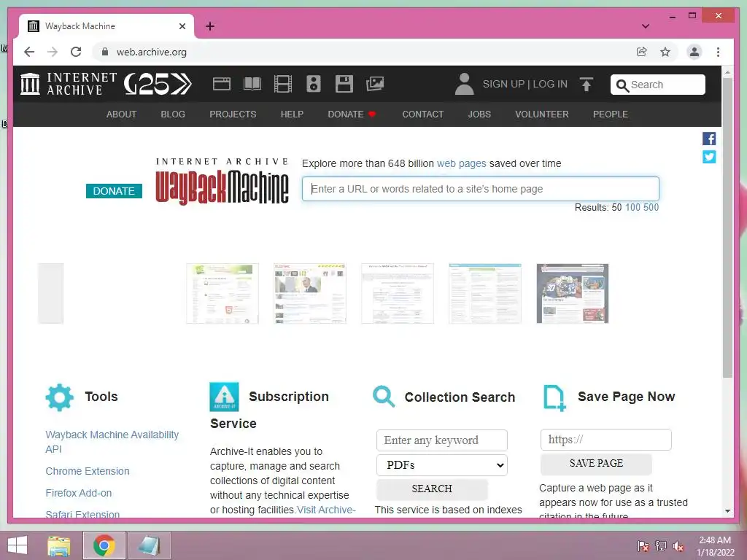Open a new browser tab
The width and height of the screenshot is (747, 560).
point(210,26)
